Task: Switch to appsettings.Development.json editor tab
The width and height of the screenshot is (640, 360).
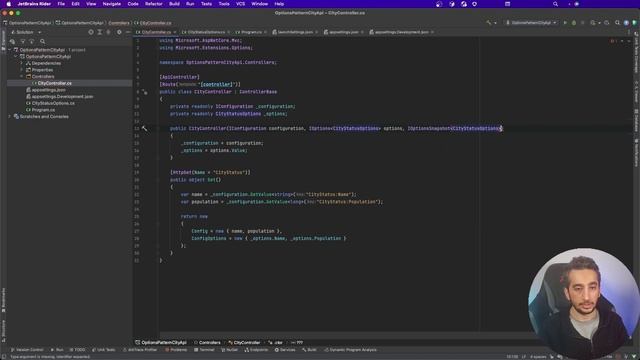Action: tap(402, 32)
